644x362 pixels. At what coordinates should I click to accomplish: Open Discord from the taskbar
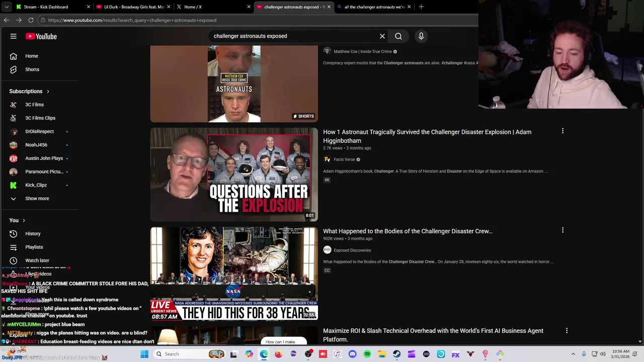point(352,354)
